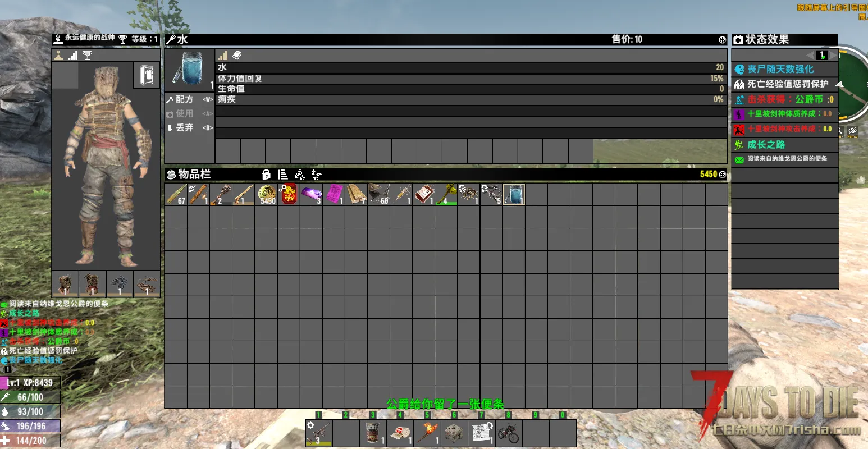Select the stone block in toolbelt slot 6
The height and width of the screenshot is (449, 868).
click(x=454, y=433)
